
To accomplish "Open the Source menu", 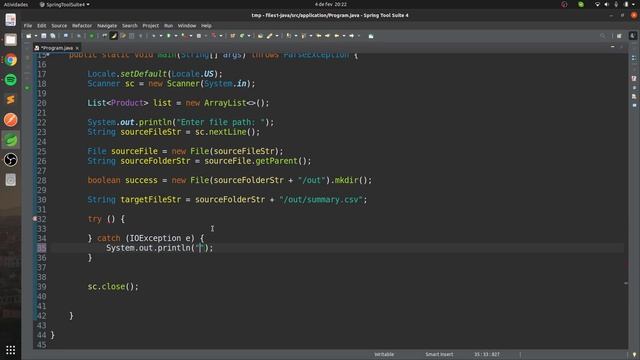I will click(x=59, y=25).
